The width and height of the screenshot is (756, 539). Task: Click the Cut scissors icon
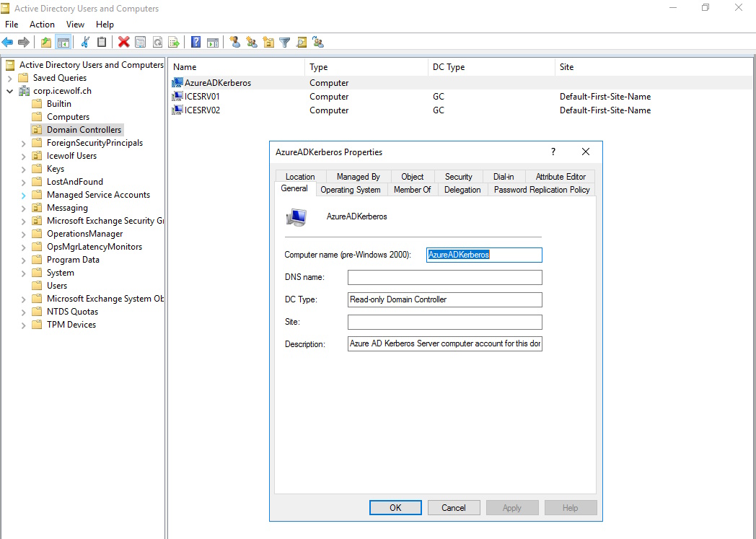pos(85,43)
